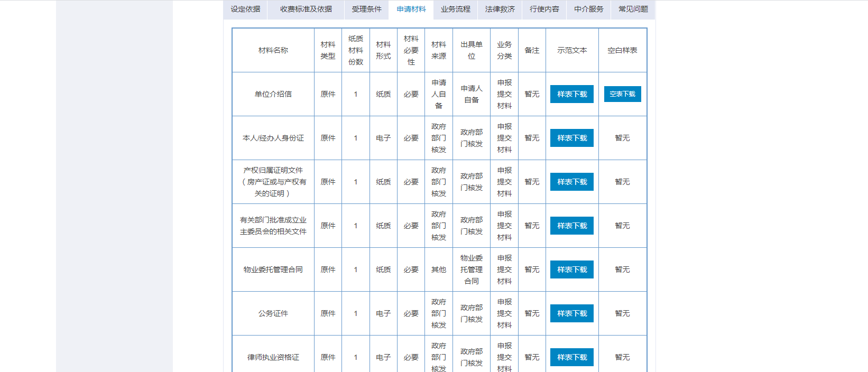The image size is (868, 372).
Task: Click the 示范文本 column header
Action: 572,50
